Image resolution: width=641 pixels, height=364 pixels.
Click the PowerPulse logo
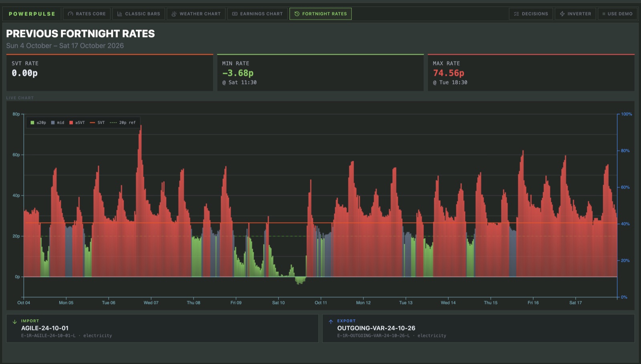(32, 14)
